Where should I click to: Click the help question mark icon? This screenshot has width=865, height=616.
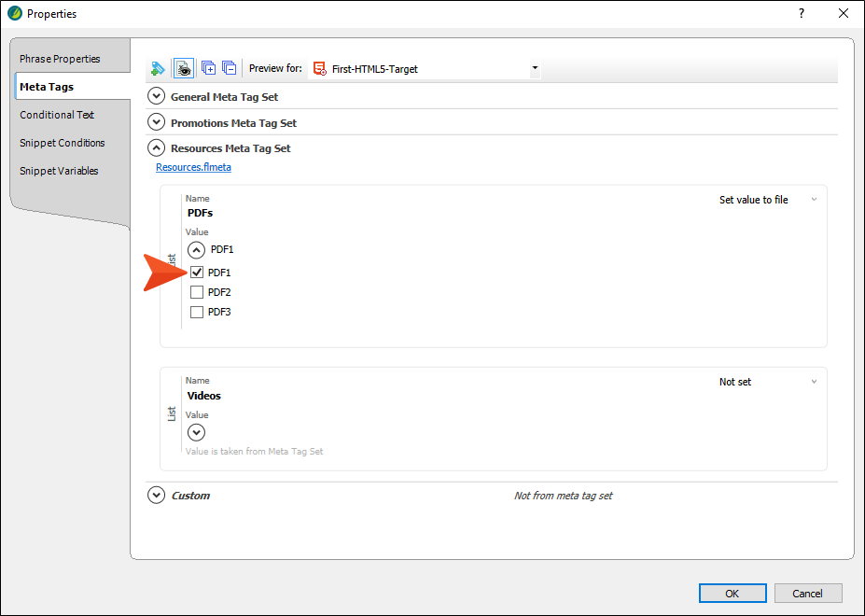(802, 13)
